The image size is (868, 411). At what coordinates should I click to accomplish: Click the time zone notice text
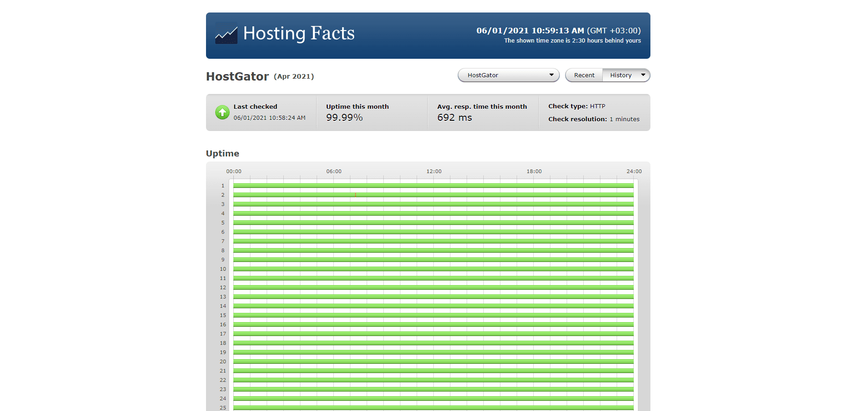coord(573,41)
